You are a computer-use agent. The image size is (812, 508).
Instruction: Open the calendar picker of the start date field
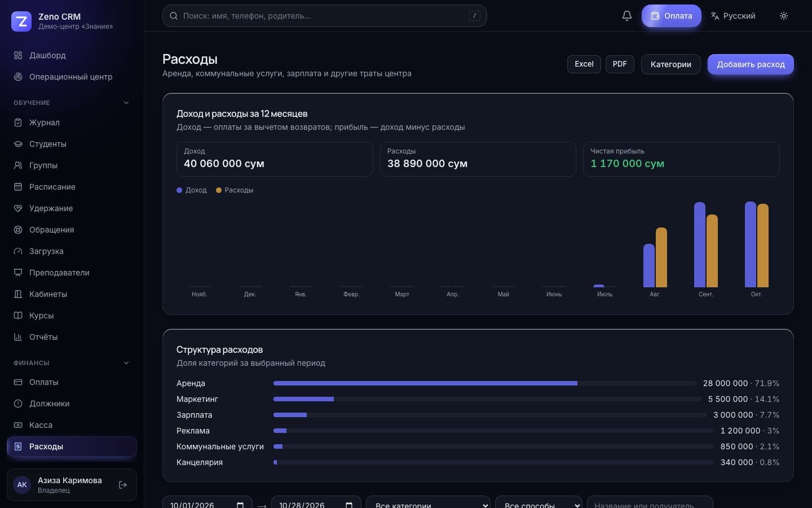240,505
